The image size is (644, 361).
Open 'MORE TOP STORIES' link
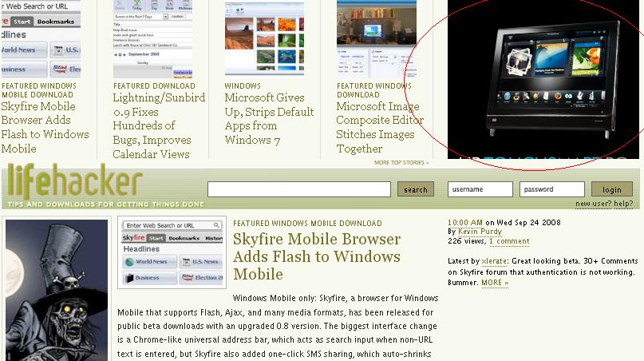pyautogui.click(x=401, y=163)
